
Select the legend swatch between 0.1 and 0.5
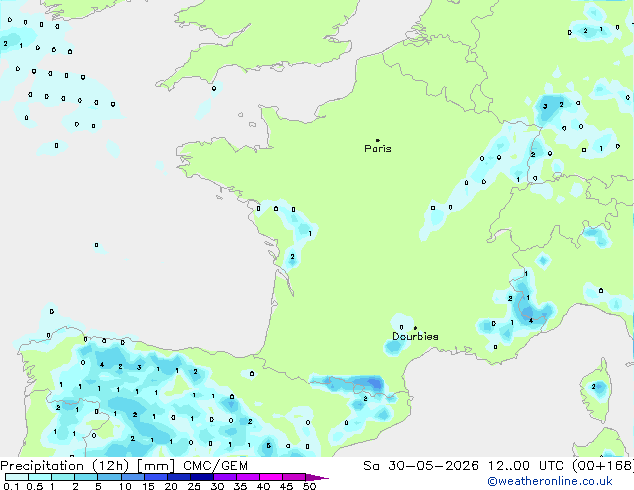click(x=17, y=477)
